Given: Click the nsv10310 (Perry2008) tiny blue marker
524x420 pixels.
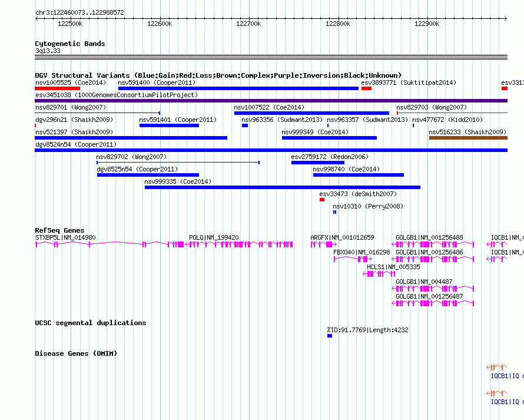Looking at the screenshot, I should tap(334, 212).
